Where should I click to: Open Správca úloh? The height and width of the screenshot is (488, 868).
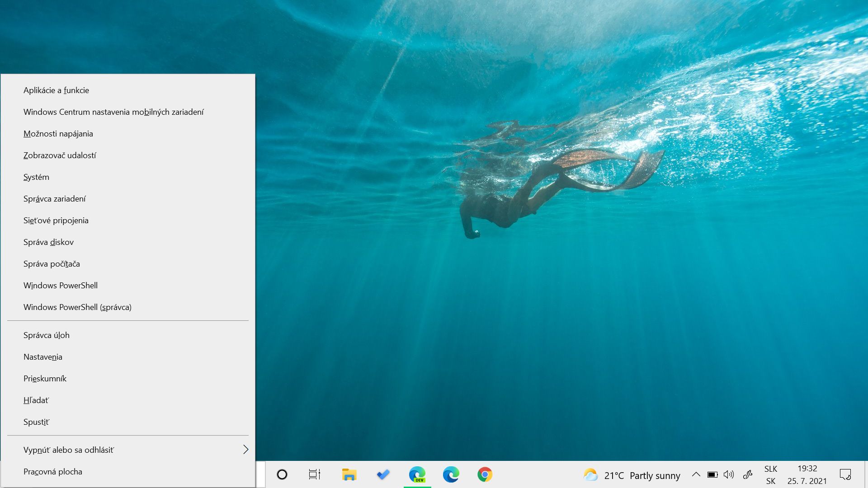(128, 335)
